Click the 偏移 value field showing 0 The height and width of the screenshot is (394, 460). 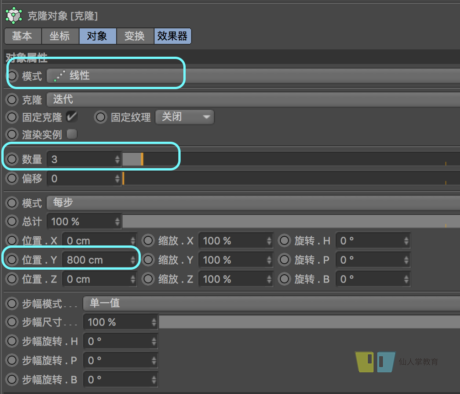tap(80, 179)
